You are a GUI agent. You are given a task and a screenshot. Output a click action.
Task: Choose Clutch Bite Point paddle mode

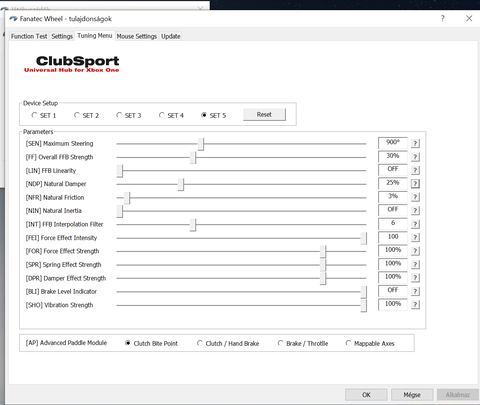tap(151, 343)
